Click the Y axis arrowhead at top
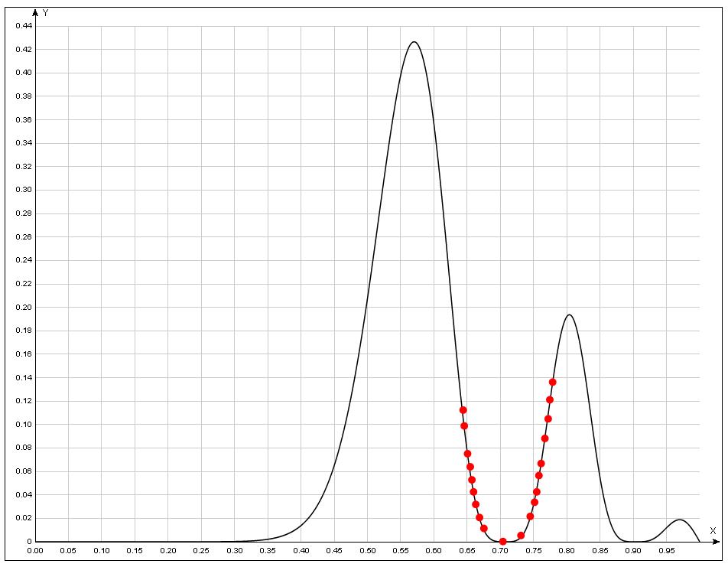Image resolution: width=728 pixels, height=567 pixels. [35, 12]
